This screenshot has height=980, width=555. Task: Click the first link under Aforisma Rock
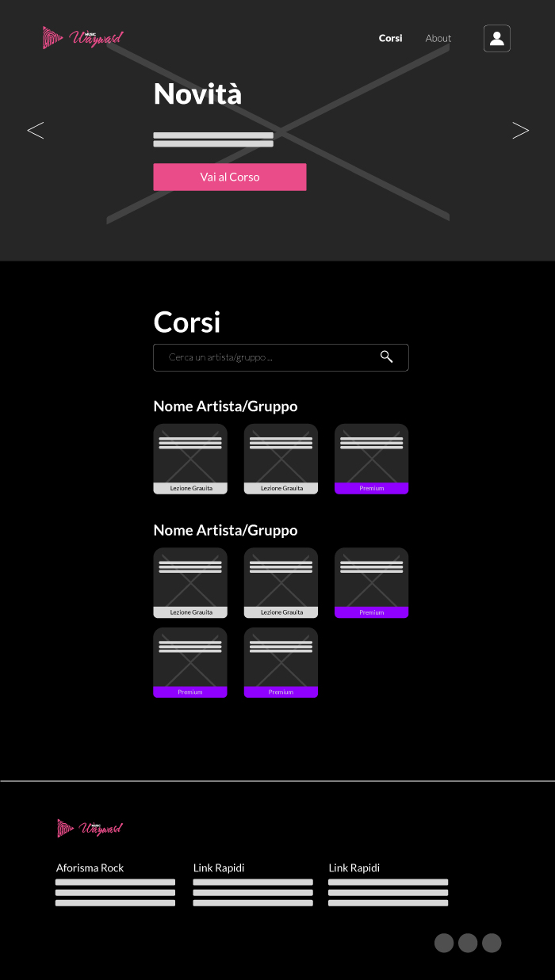click(x=115, y=882)
